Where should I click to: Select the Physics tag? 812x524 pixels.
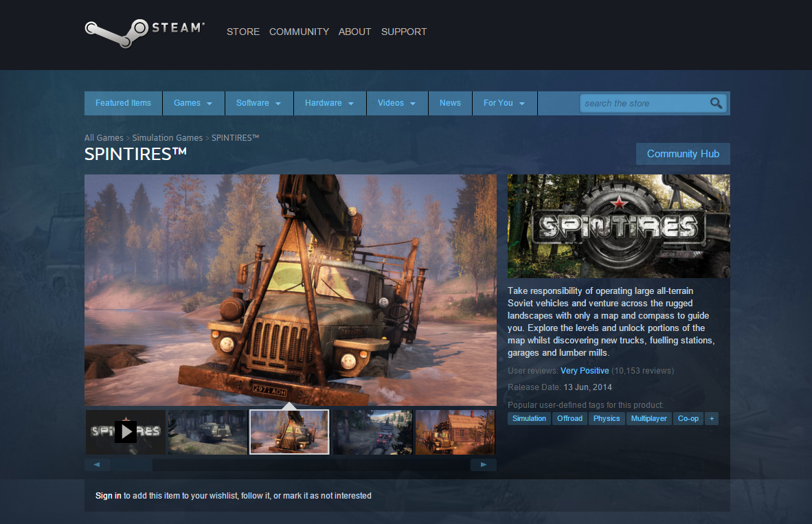click(x=607, y=418)
